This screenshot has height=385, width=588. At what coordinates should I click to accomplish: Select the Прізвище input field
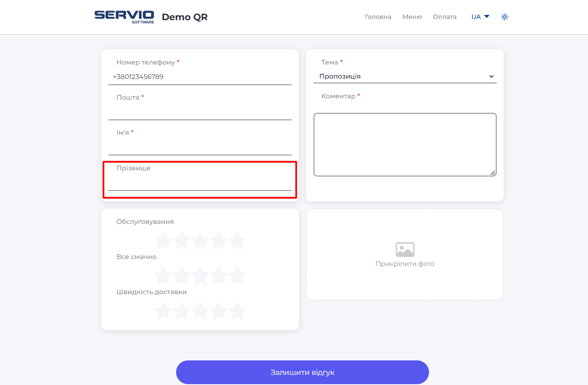point(200,183)
